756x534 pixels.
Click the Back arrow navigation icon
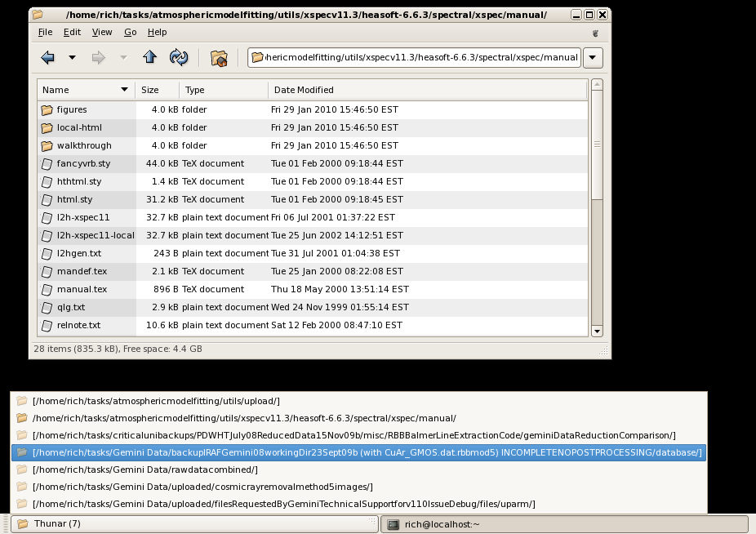pyautogui.click(x=47, y=57)
